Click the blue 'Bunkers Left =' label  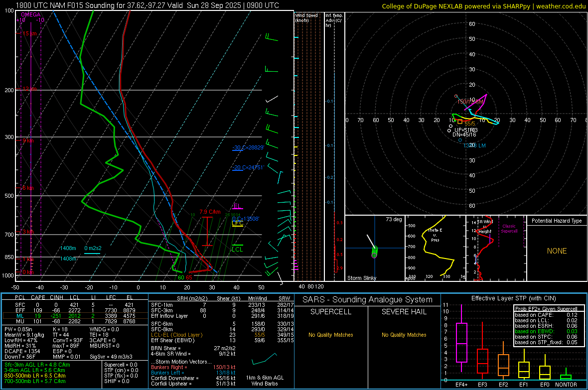pos(167,373)
